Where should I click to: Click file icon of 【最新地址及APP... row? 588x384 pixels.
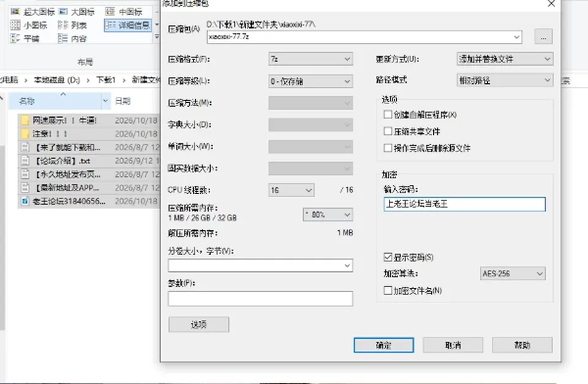coord(25,187)
